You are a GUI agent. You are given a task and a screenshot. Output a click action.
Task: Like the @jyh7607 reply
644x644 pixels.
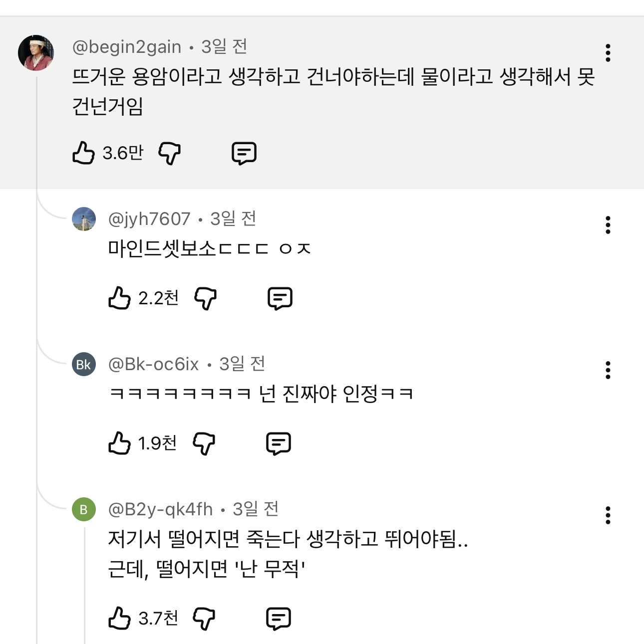119,298
